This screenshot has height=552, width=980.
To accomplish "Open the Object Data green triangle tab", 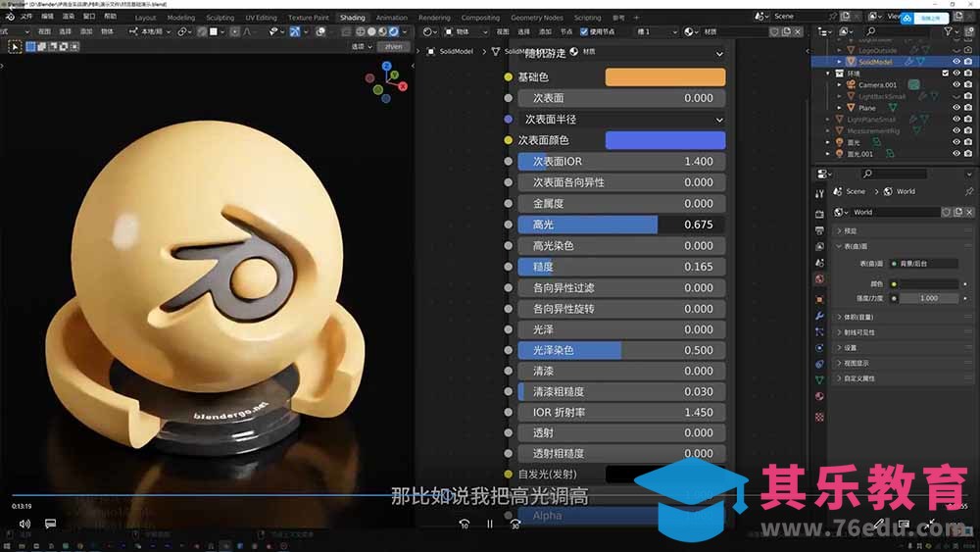I will click(x=819, y=380).
